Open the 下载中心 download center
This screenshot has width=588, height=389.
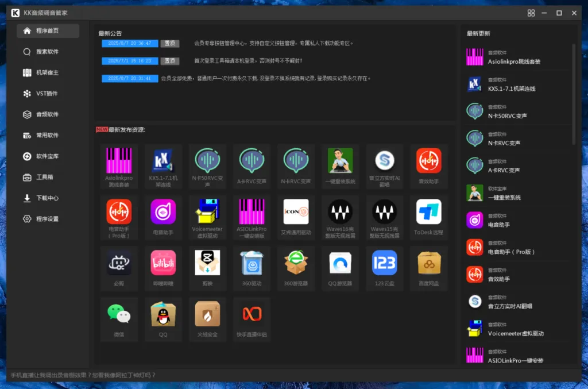[48, 198]
